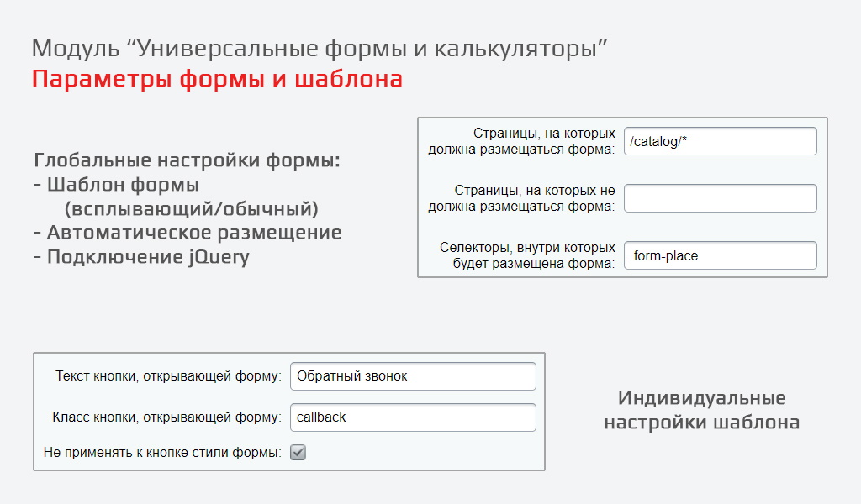Click the label "Класс кнопки, открывающей форму"

tap(167, 417)
